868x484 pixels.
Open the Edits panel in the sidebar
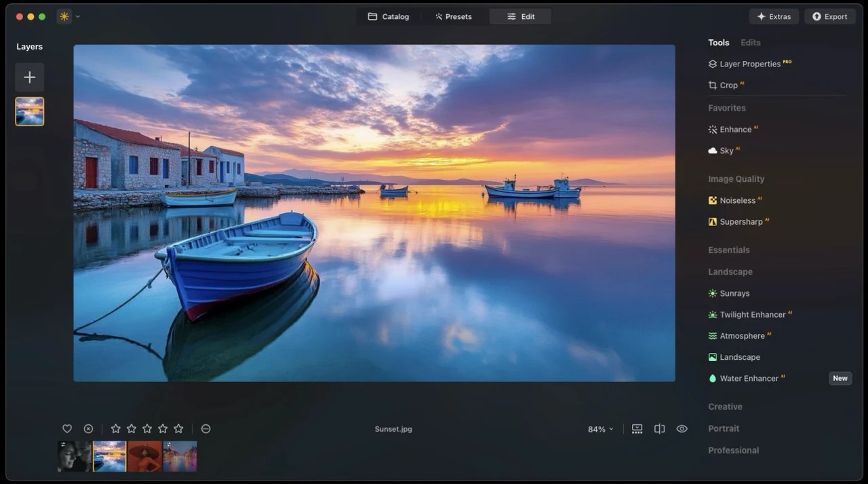click(x=750, y=42)
